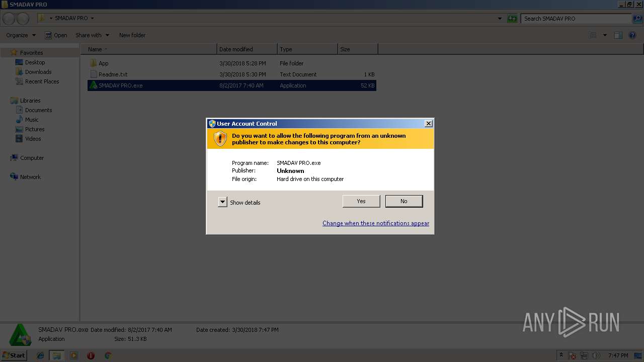Image resolution: width=644 pixels, height=362 pixels.
Task: Click the volume speaker tray icon
Action: [x=596, y=355]
